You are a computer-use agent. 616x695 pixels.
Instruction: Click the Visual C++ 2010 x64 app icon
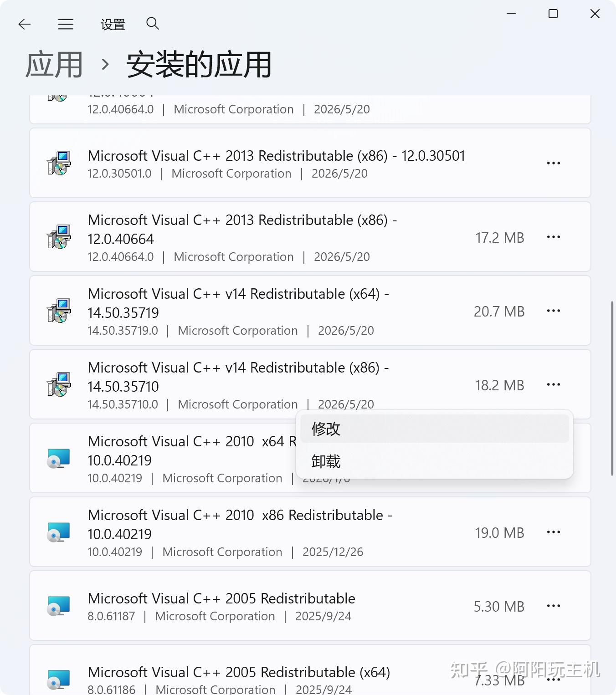pyautogui.click(x=59, y=458)
